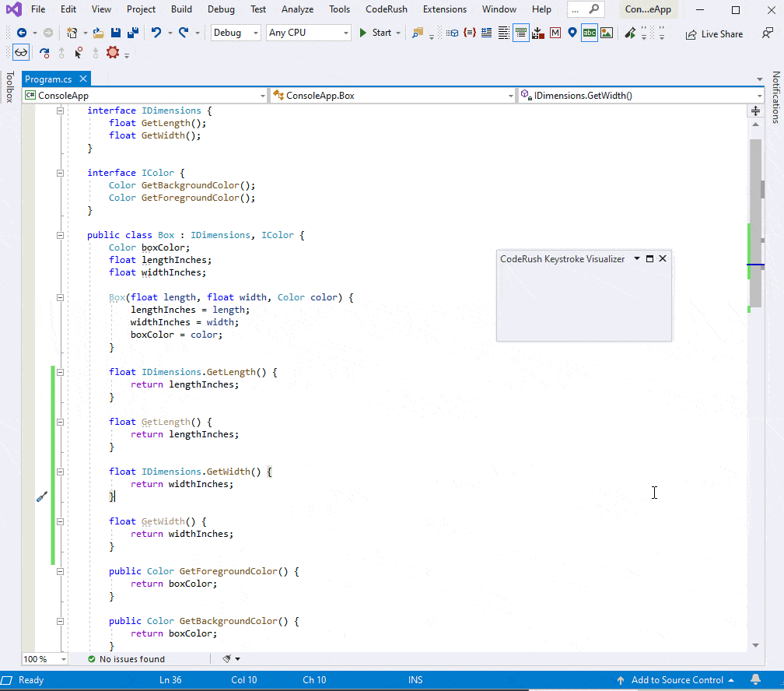Screen dimensions: 784x691
Task: Click the notifications bell in the status bar
Action: (754, 679)
